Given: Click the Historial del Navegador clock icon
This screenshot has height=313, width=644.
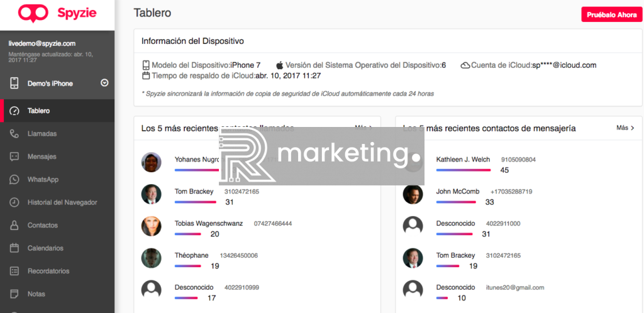Looking at the screenshot, I should click(14, 202).
